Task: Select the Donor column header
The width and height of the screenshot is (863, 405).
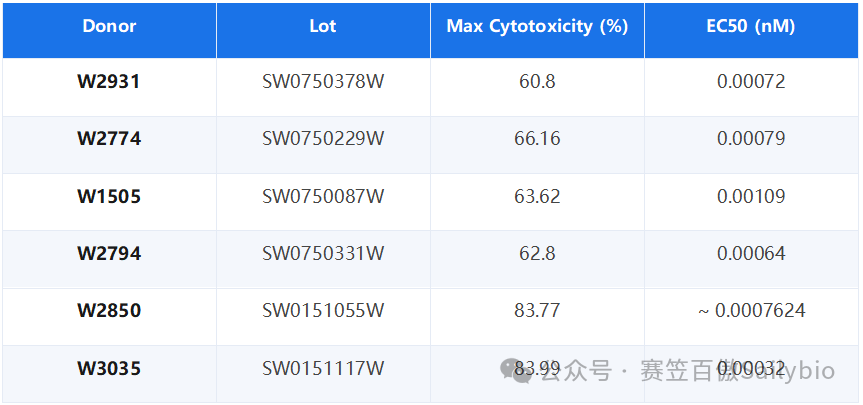Action: pyautogui.click(x=109, y=26)
